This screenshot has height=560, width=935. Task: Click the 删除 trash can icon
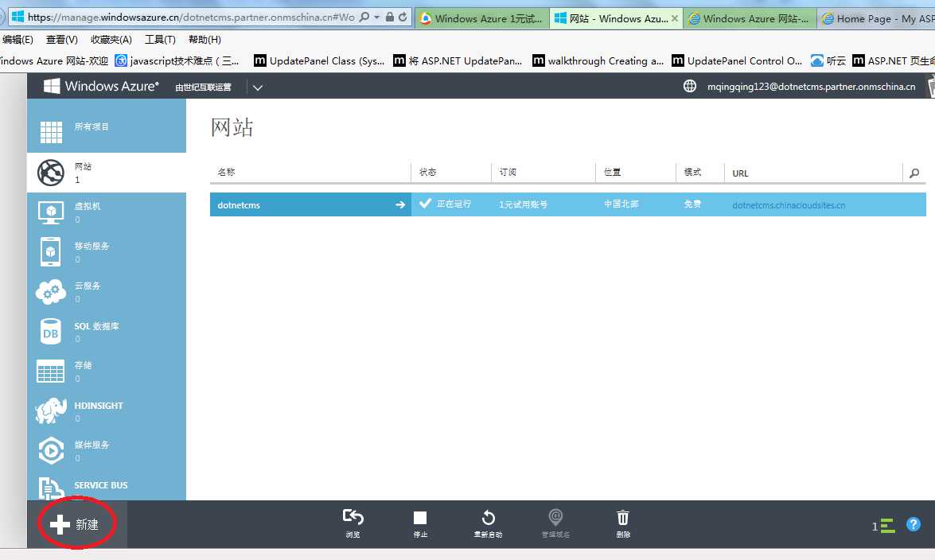622,517
